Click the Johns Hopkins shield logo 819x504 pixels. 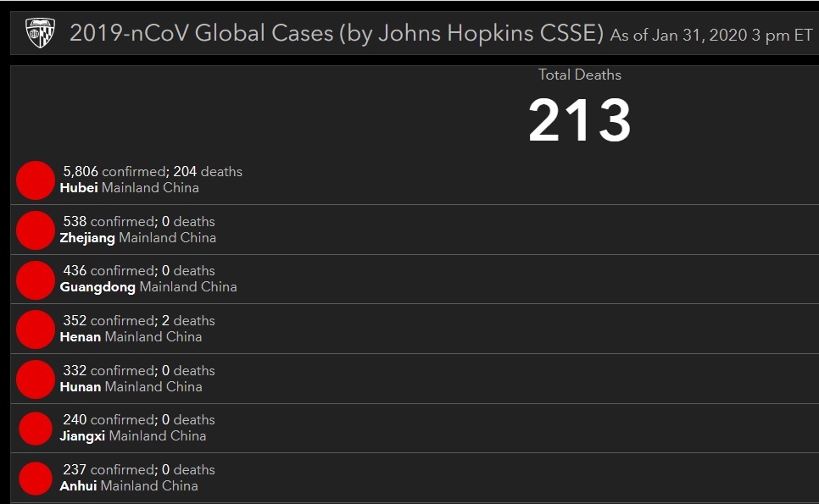click(40, 33)
